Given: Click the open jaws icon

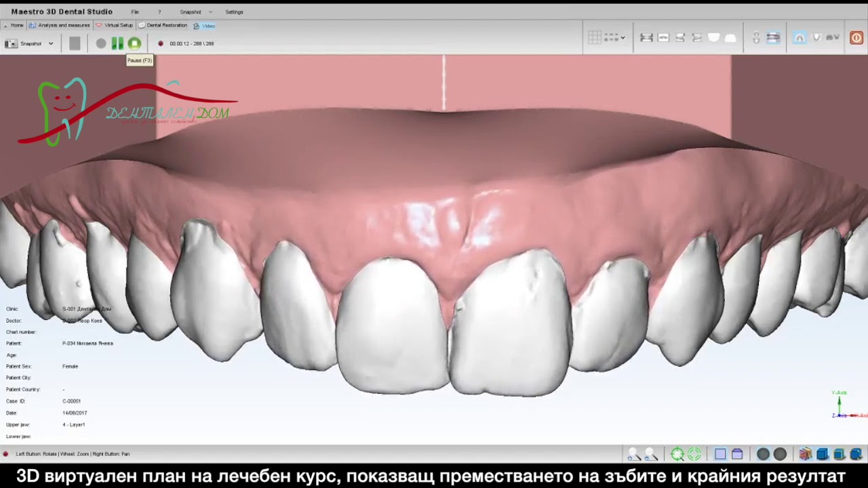Looking at the screenshot, I should click(x=756, y=38).
